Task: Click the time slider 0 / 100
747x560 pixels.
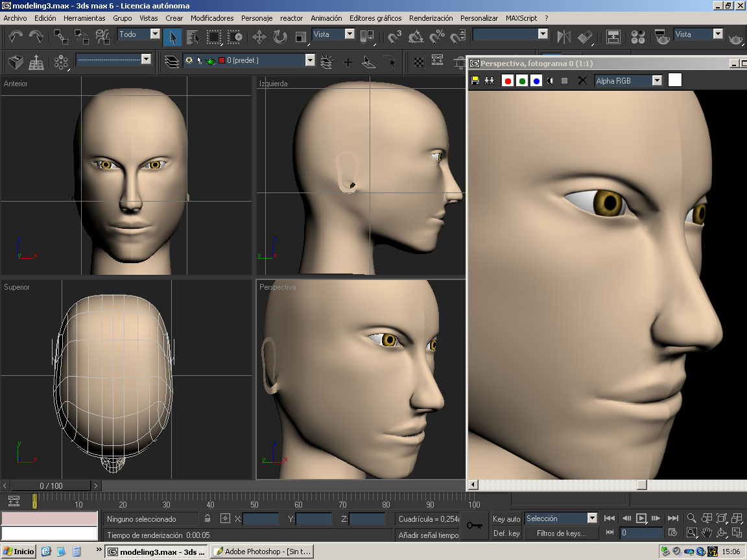Action: [51, 485]
